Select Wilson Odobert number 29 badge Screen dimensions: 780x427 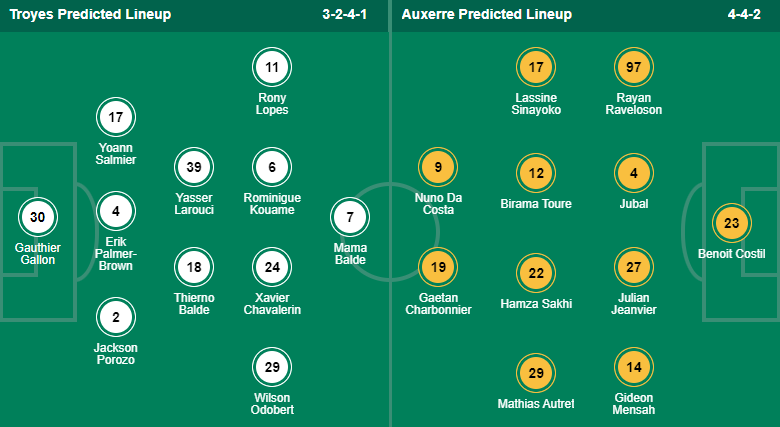tap(272, 367)
